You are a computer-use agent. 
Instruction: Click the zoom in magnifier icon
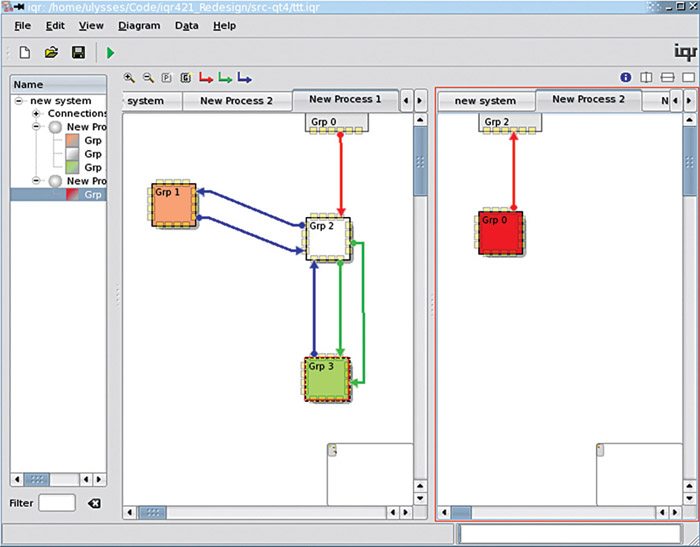tap(129, 77)
